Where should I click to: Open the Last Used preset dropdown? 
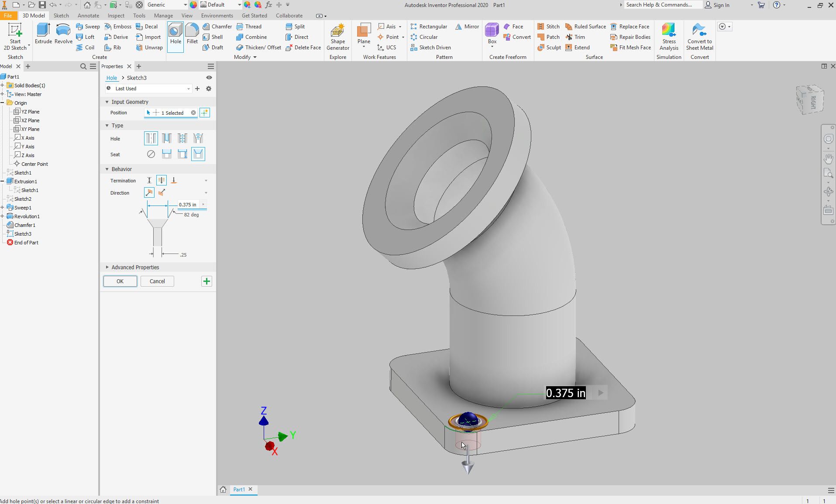pyautogui.click(x=188, y=88)
